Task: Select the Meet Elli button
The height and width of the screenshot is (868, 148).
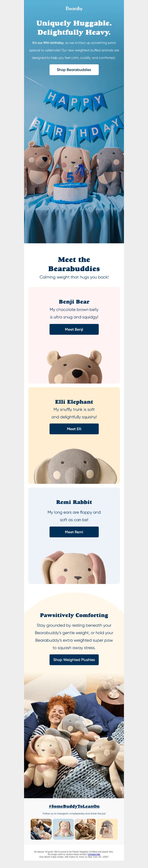Action: [x=74, y=429]
